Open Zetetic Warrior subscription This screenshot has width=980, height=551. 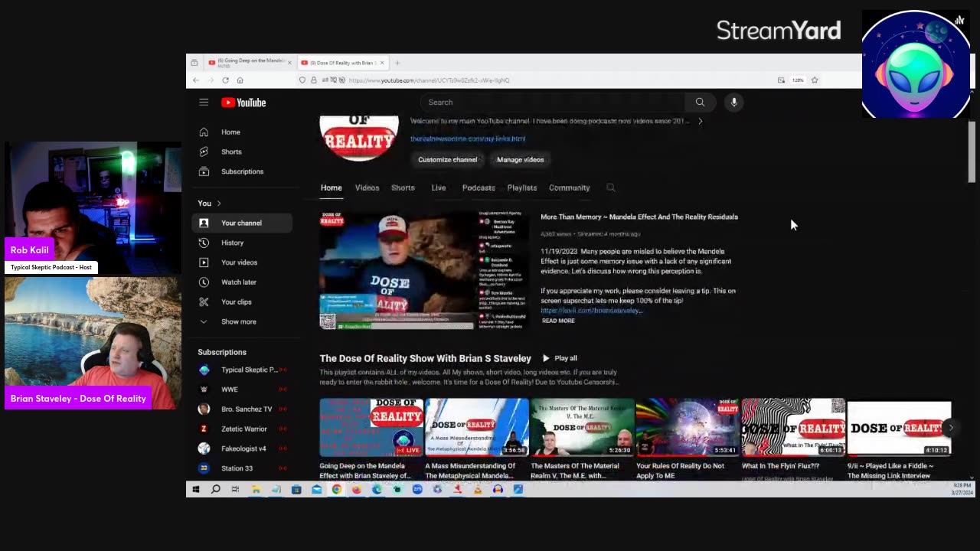[x=241, y=429]
